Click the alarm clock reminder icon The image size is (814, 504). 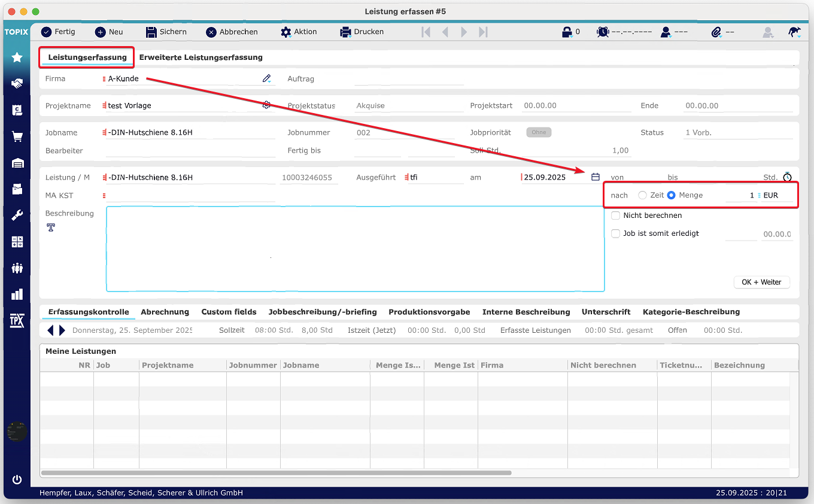(x=603, y=32)
